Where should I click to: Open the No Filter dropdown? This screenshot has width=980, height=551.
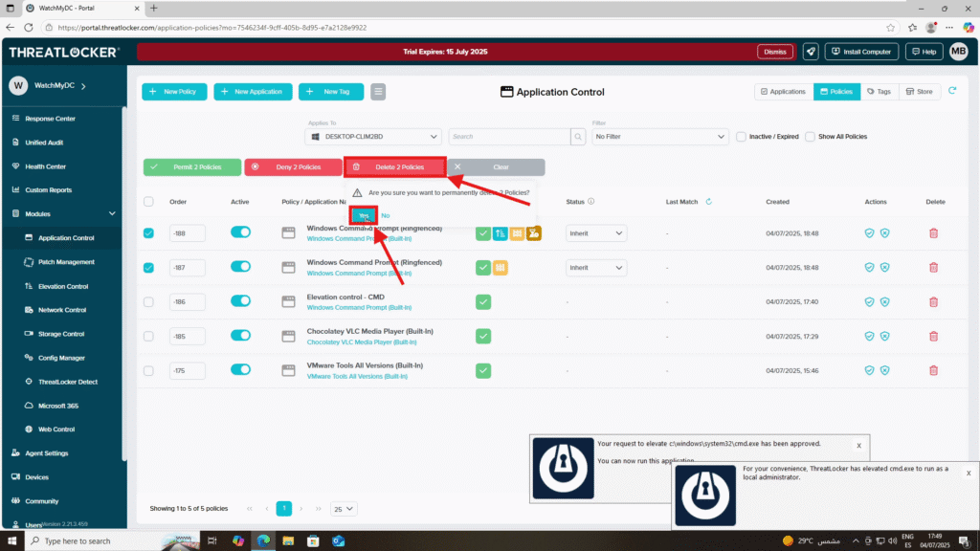pyautogui.click(x=660, y=137)
